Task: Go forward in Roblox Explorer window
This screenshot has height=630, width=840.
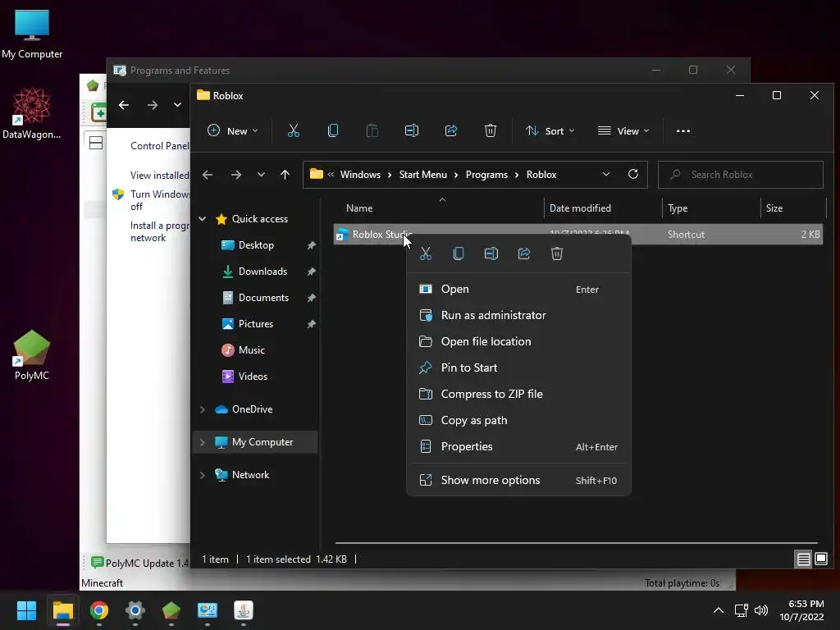Action: (x=235, y=175)
